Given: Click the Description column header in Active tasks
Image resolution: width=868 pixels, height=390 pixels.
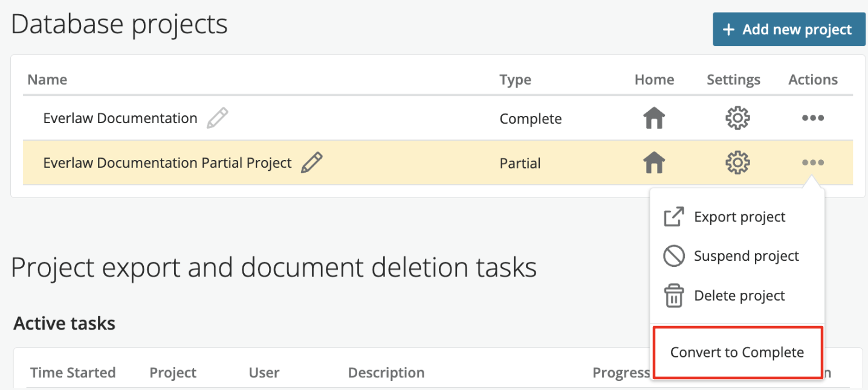Looking at the screenshot, I should point(386,372).
